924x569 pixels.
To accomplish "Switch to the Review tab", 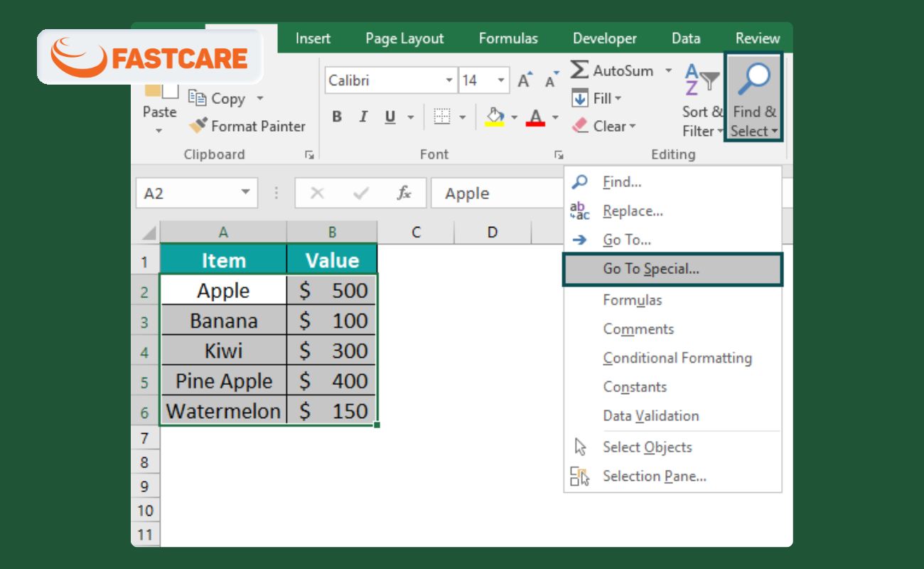I will (x=758, y=38).
